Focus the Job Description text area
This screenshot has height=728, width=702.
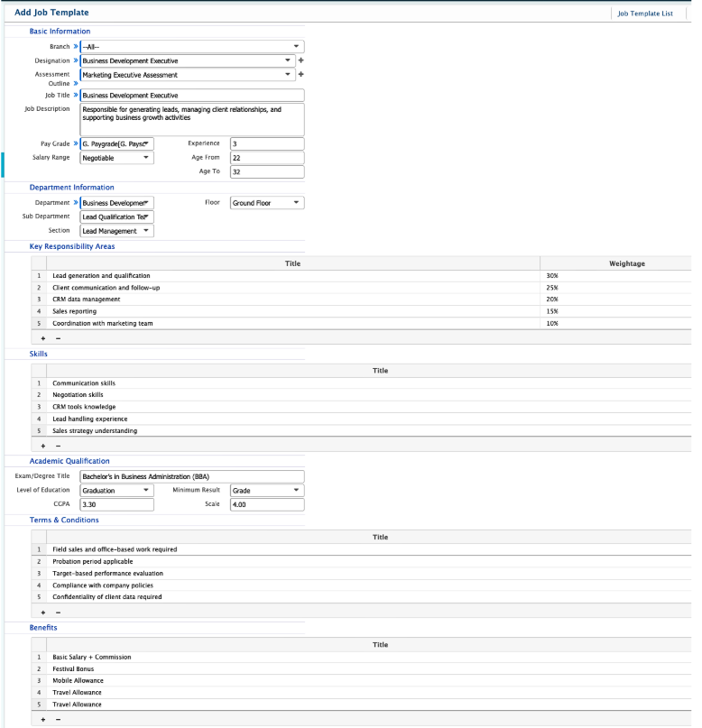click(x=191, y=118)
